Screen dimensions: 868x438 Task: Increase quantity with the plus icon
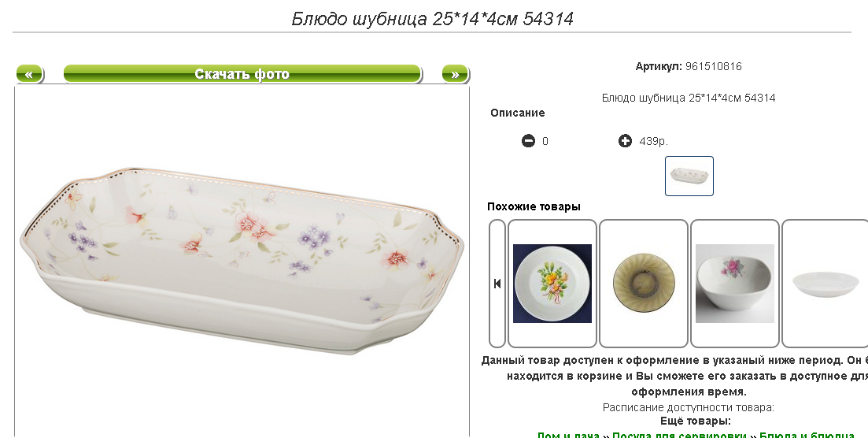624,141
